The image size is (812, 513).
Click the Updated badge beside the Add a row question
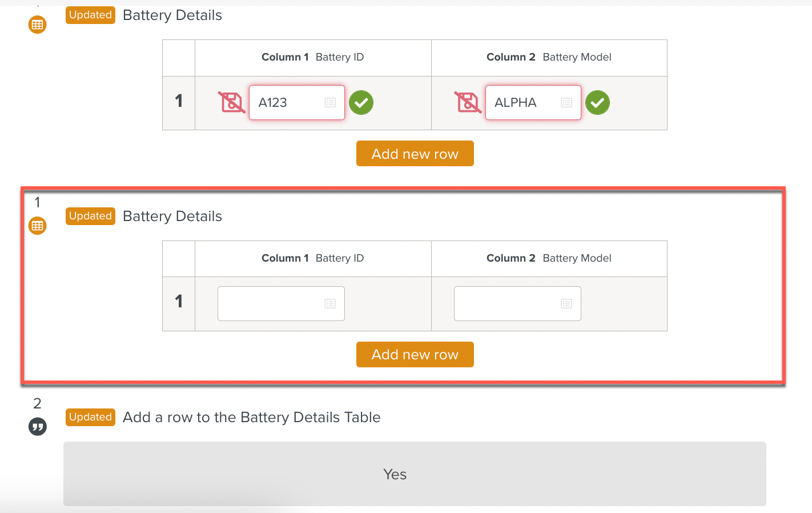(90, 417)
